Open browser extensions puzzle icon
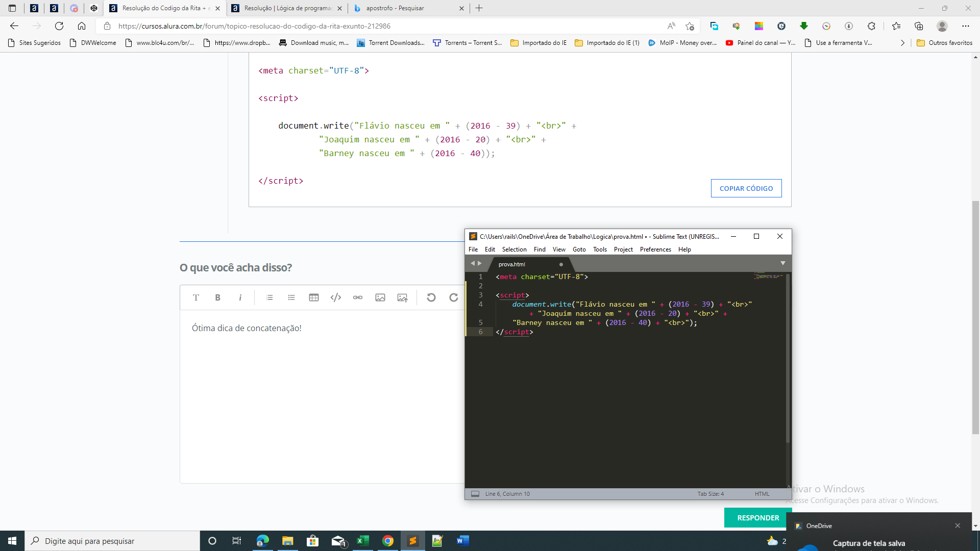 (871, 26)
